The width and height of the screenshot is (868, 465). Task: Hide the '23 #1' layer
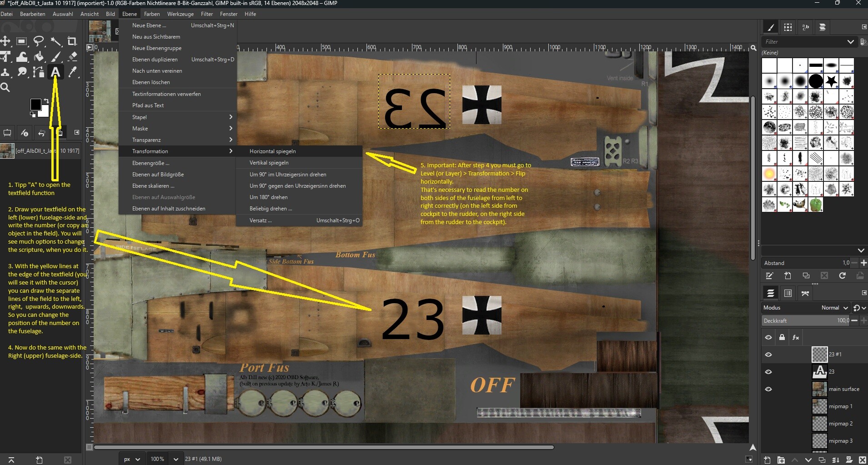[768, 355]
